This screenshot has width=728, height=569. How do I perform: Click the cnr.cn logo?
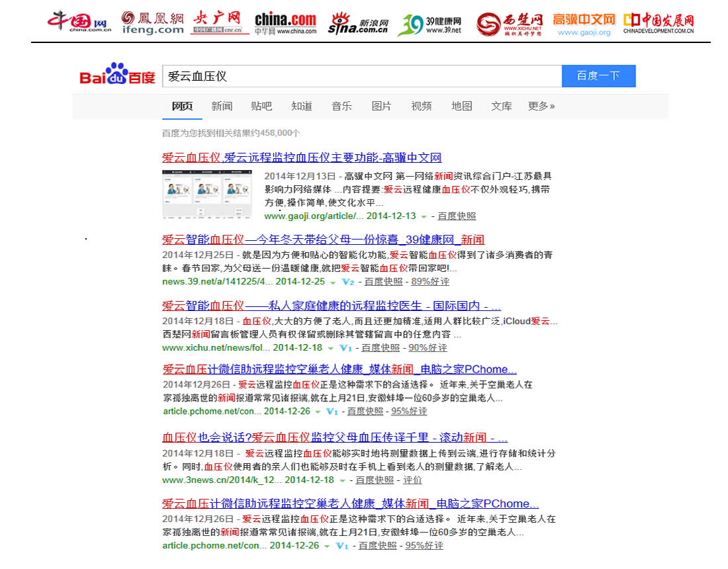coord(218,22)
